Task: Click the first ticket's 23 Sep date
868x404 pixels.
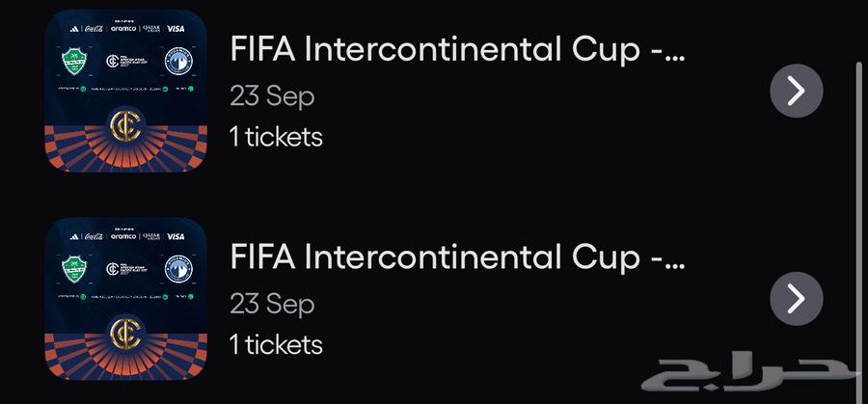Action: tap(272, 96)
